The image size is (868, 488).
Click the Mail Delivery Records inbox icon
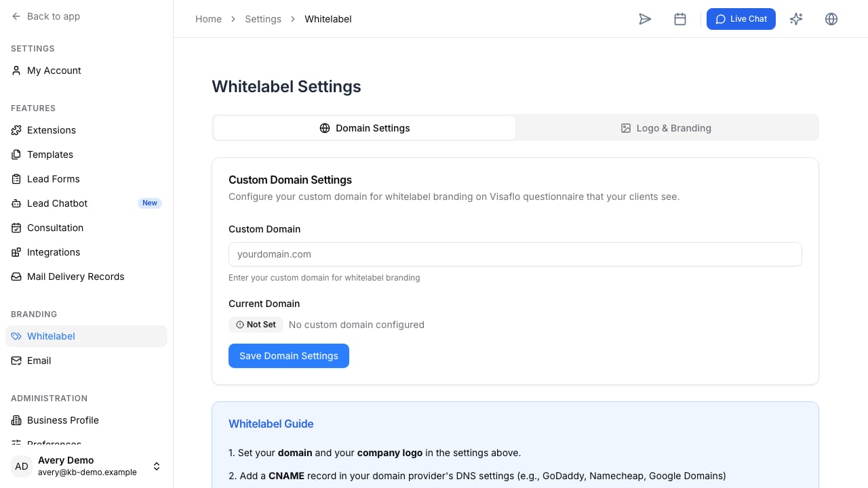(16, 277)
